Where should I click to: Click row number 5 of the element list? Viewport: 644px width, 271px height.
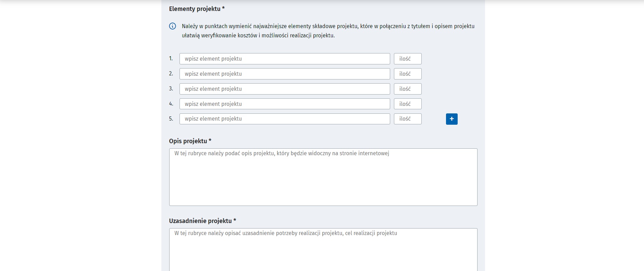click(171, 119)
